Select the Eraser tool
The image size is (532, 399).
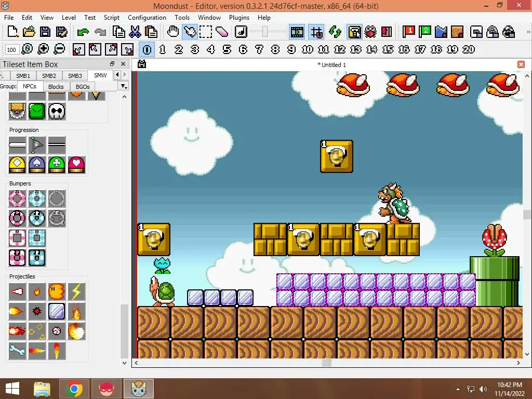point(222,32)
